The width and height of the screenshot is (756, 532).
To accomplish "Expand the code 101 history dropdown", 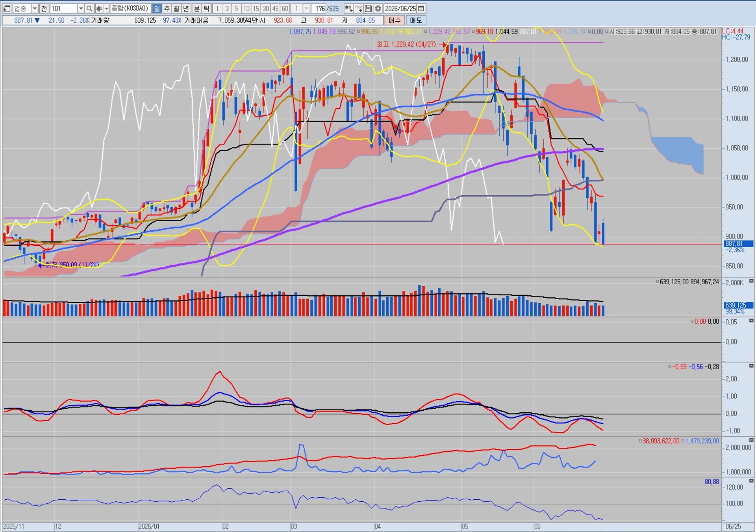I will click(x=81, y=8).
